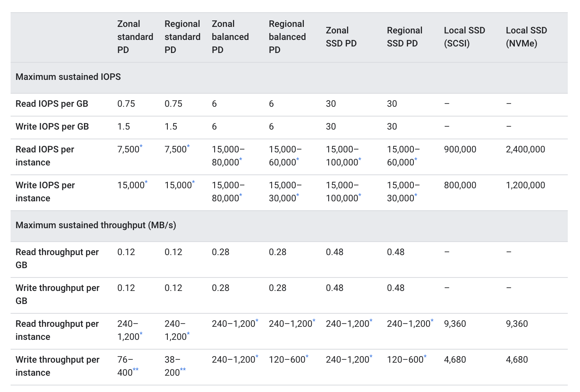Click the 240–1,200 read throughput under Regional SSD PD
Image resolution: width=580 pixels, height=392 pixels.
pyautogui.click(x=409, y=324)
